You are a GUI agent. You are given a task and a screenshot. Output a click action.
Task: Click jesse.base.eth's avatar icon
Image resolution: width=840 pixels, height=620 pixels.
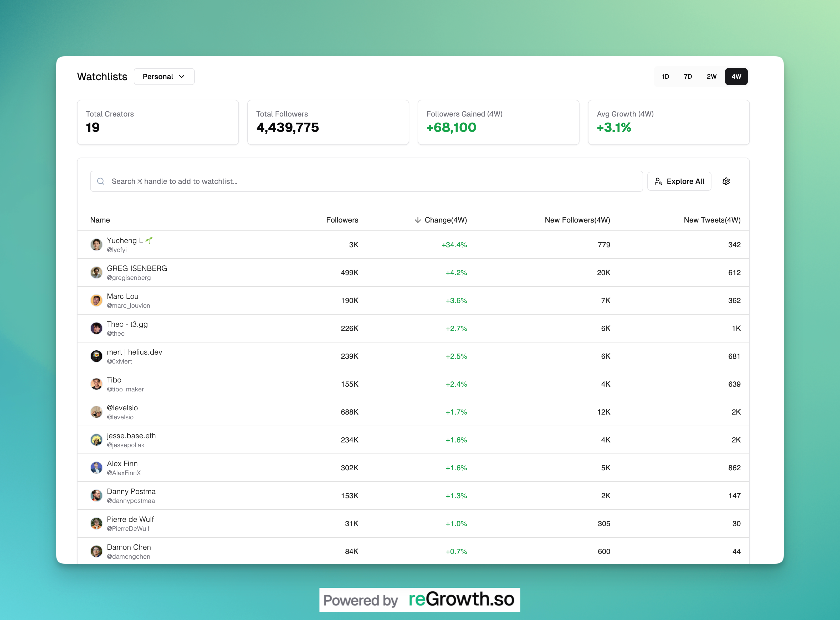(96, 440)
